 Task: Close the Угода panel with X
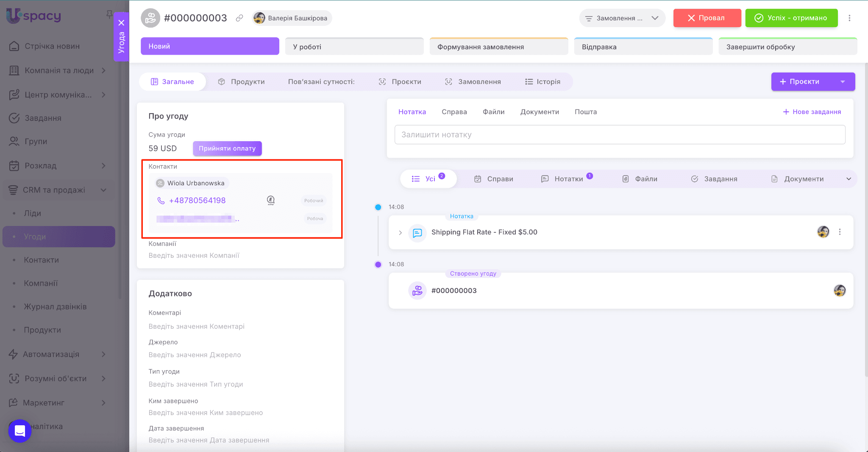121,23
